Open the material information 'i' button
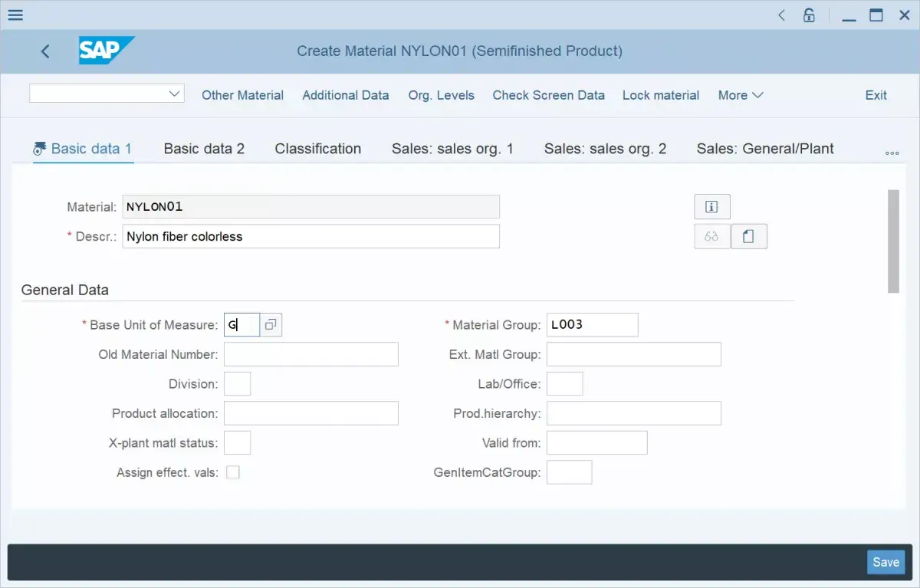 coord(712,207)
